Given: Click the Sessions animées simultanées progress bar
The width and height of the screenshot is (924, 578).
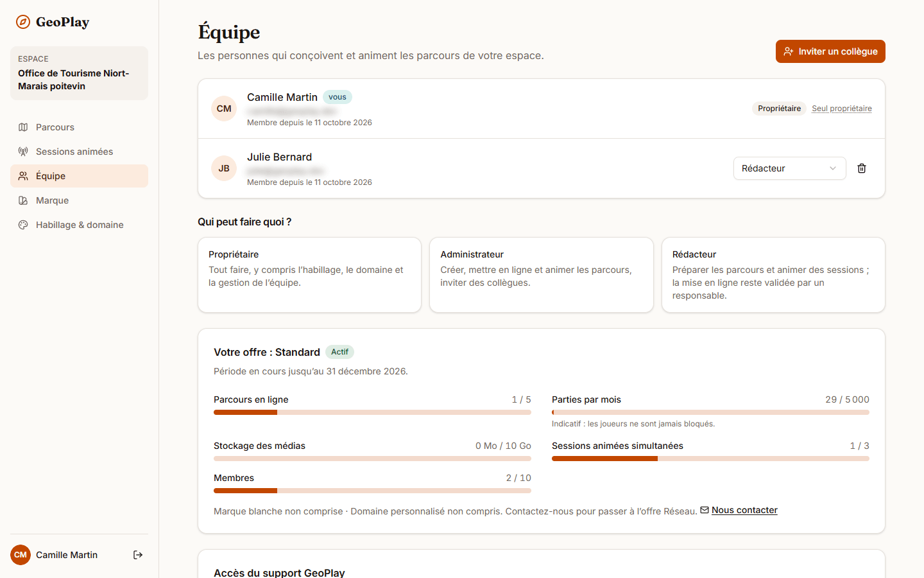Looking at the screenshot, I should [x=710, y=459].
